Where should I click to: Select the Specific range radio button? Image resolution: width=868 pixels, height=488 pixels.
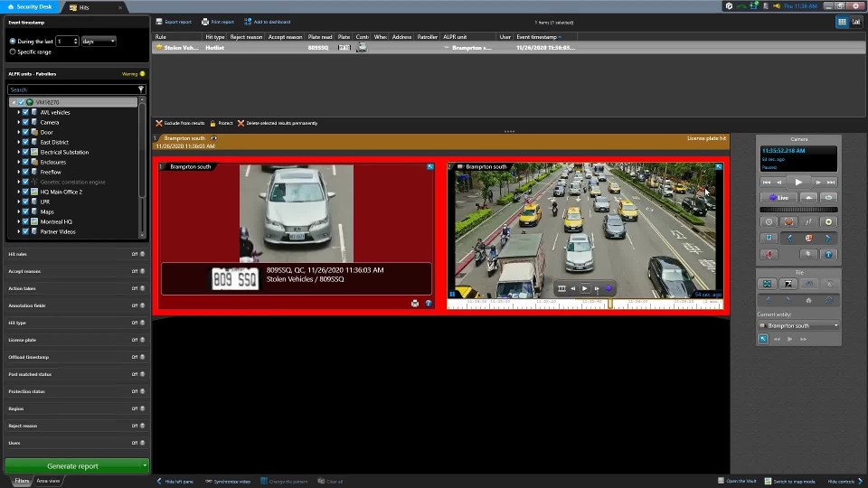pos(13,52)
